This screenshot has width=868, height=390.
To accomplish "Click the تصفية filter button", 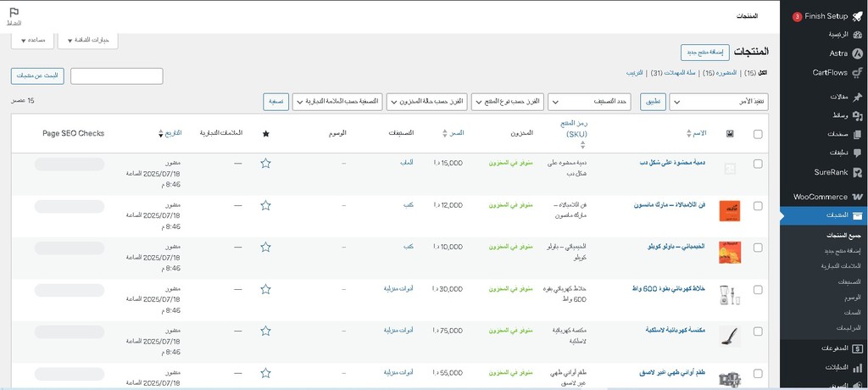I will coord(275,102).
